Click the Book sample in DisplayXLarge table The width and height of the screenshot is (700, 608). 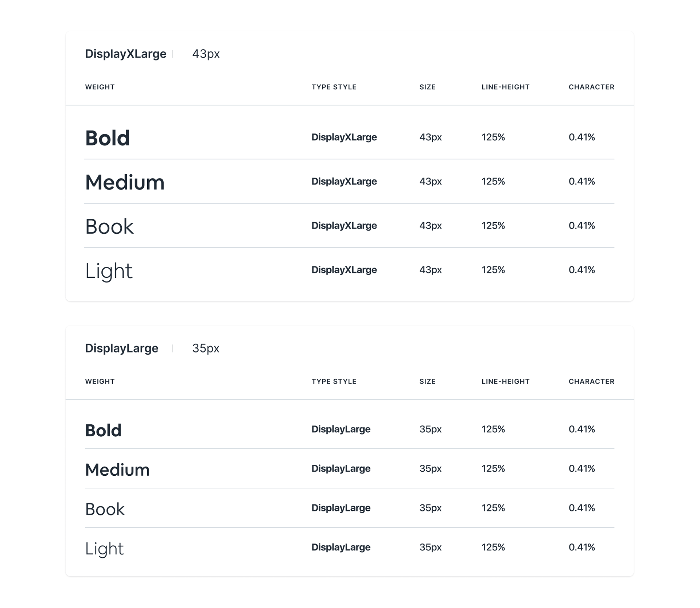109,227
